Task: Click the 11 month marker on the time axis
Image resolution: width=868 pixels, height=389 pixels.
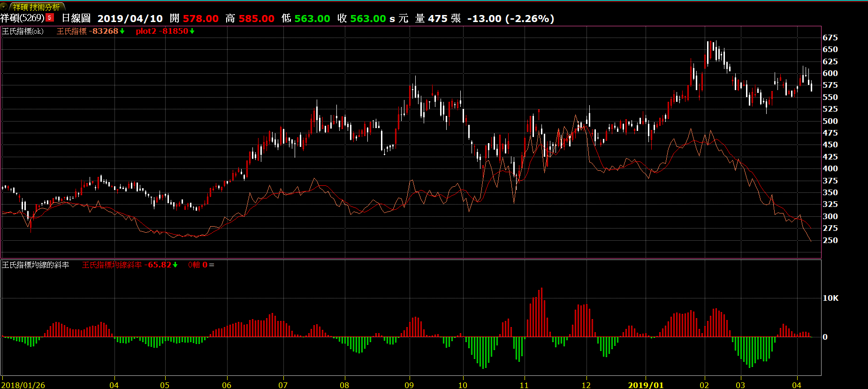Action: (524, 385)
